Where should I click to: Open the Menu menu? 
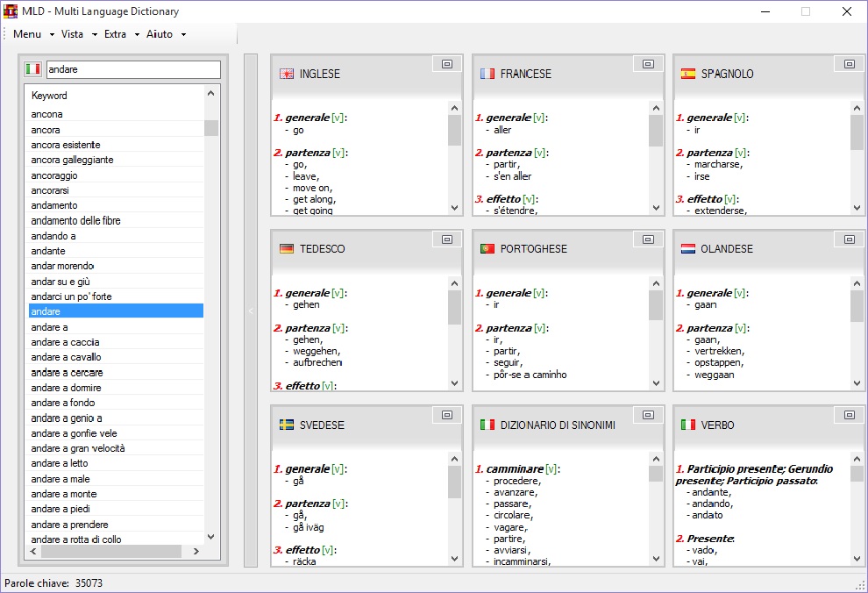pyautogui.click(x=31, y=34)
